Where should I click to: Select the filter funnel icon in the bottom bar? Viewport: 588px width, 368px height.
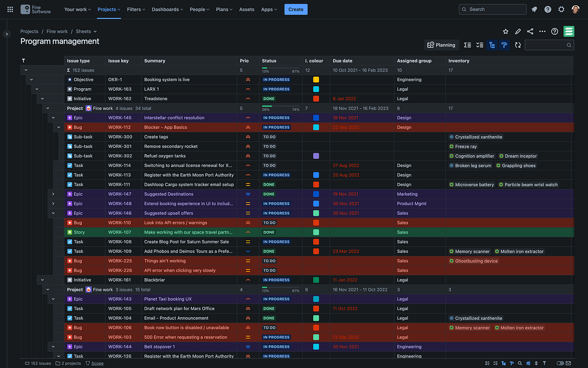point(545,363)
